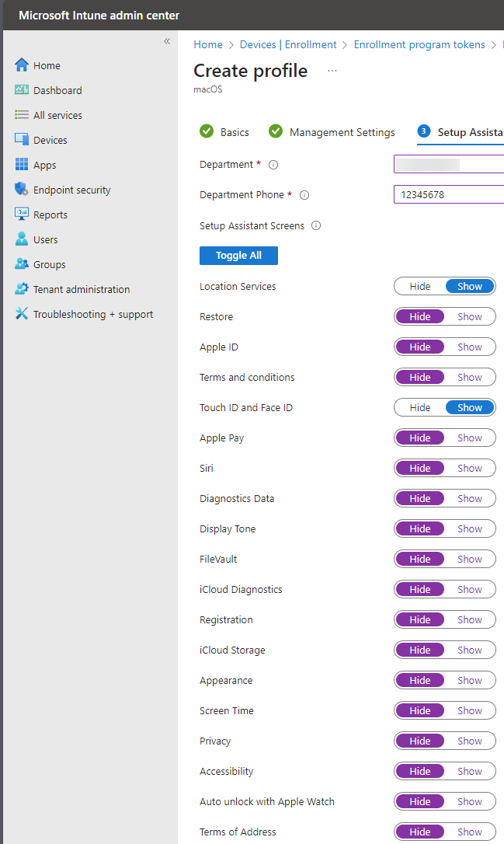Click the All services list icon
Viewport: 504px width, 844px height.
pyautogui.click(x=22, y=115)
